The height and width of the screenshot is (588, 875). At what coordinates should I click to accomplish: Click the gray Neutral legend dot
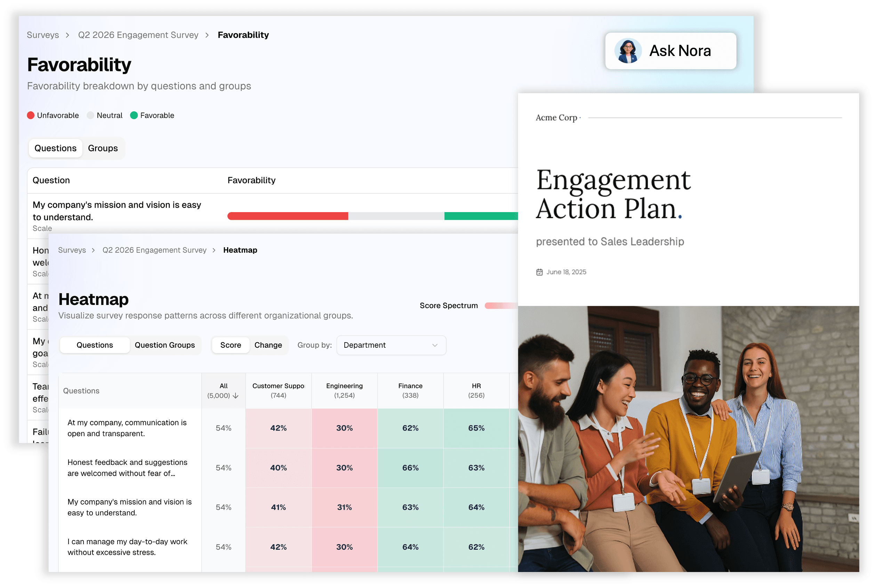pos(90,115)
